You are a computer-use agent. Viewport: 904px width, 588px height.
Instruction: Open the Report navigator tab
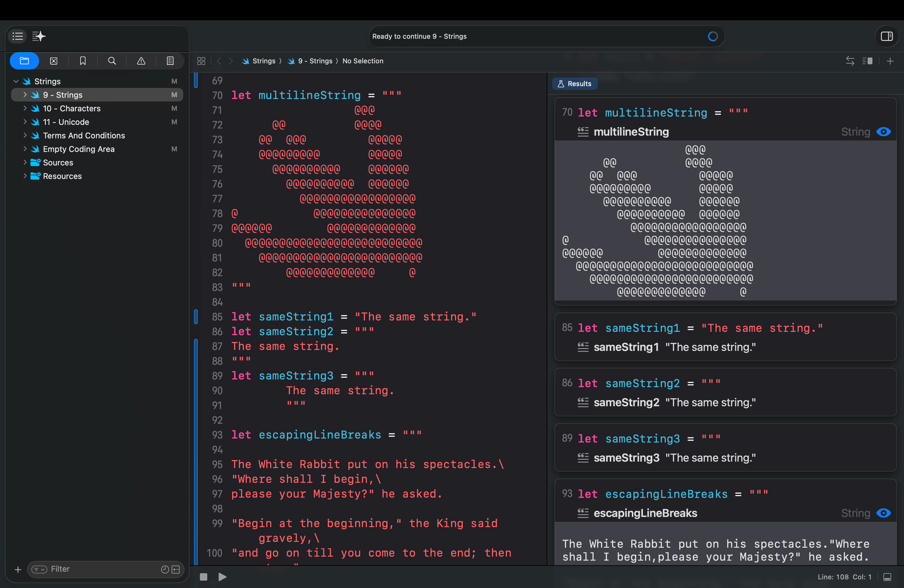tap(170, 61)
